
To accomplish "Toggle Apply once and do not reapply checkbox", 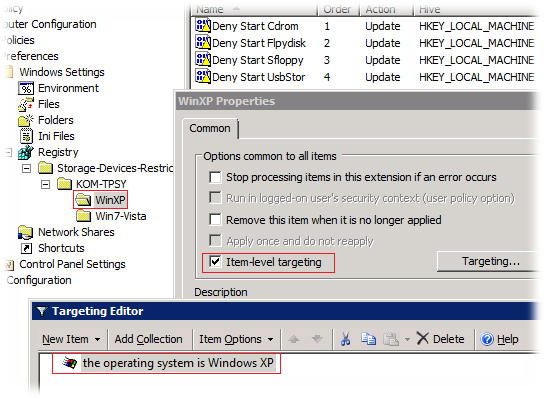I will point(215,241).
